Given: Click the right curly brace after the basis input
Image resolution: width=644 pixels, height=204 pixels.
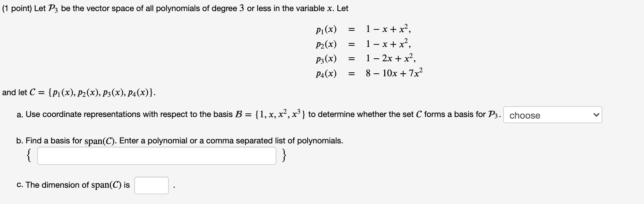Looking at the screenshot, I should click(x=285, y=156).
